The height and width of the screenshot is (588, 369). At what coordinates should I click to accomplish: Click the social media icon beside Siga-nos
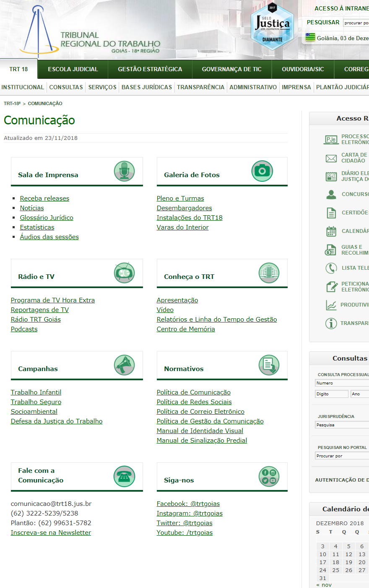(x=269, y=477)
